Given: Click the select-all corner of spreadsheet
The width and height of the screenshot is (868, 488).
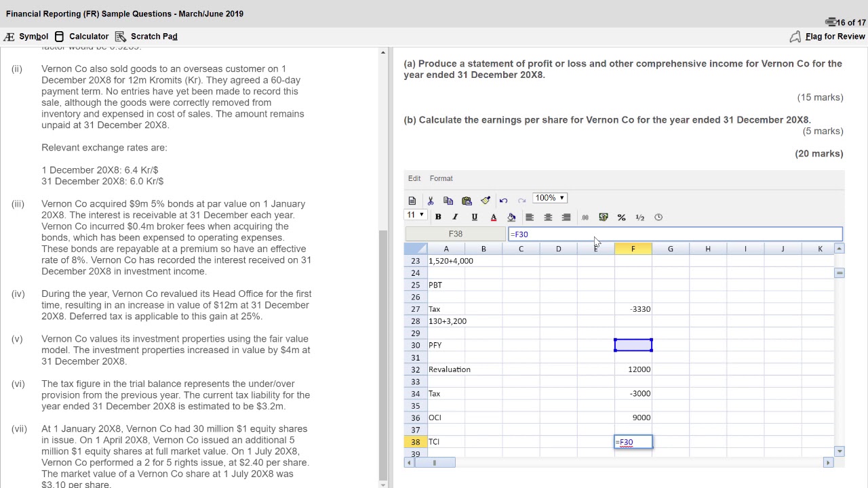Looking at the screenshot, I should click(416, 249).
